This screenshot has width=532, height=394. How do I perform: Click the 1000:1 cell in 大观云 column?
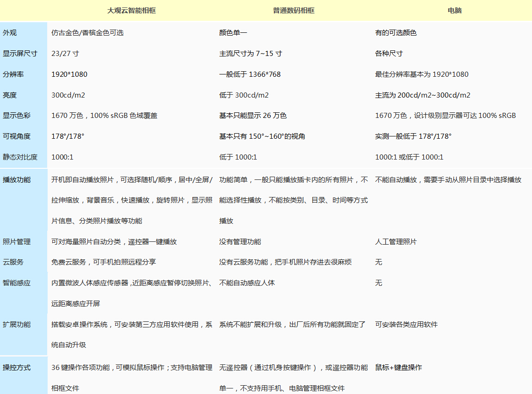(62, 157)
